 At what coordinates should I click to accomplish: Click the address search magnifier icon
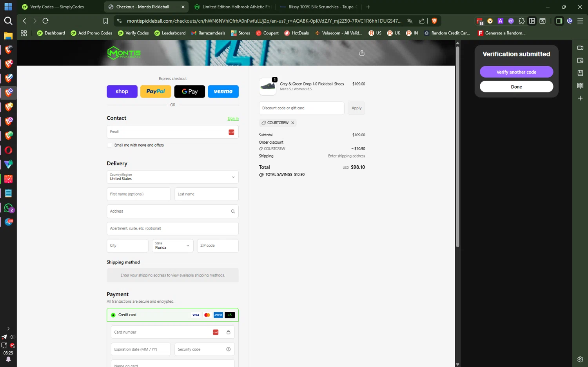click(233, 211)
